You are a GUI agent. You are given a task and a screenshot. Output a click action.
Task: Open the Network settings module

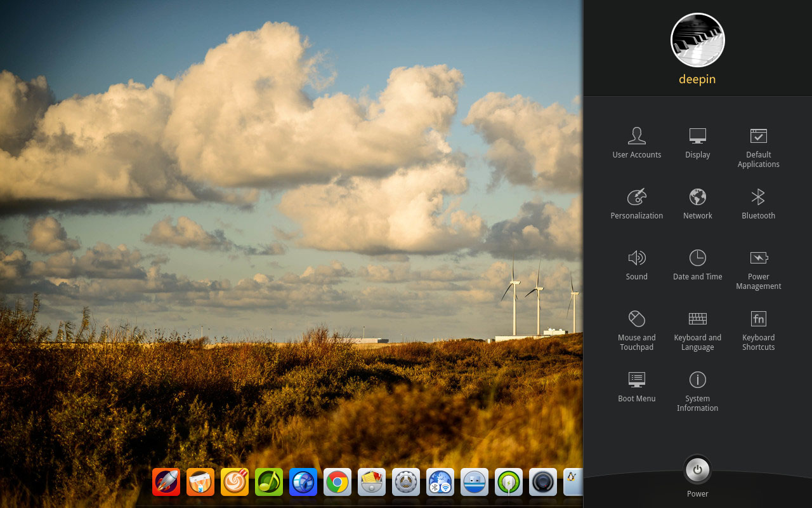coord(697,204)
